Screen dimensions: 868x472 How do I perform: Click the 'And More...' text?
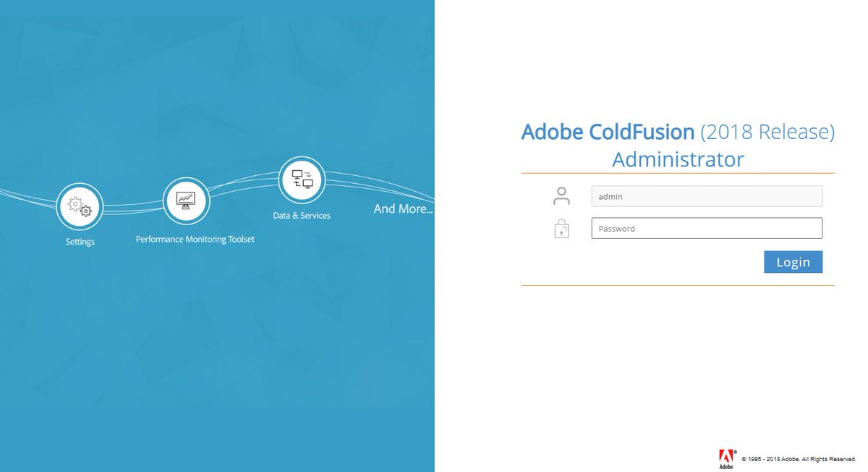404,208
